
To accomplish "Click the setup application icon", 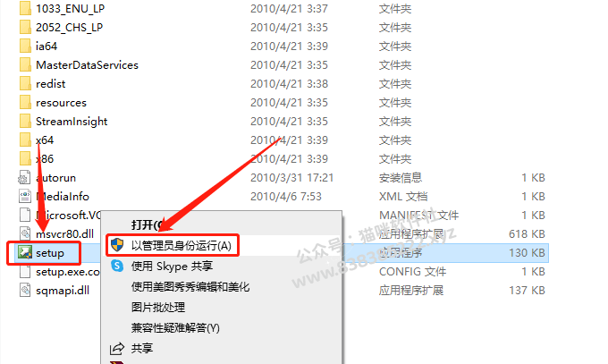I will pyautogui.click(x=25, y=252).
